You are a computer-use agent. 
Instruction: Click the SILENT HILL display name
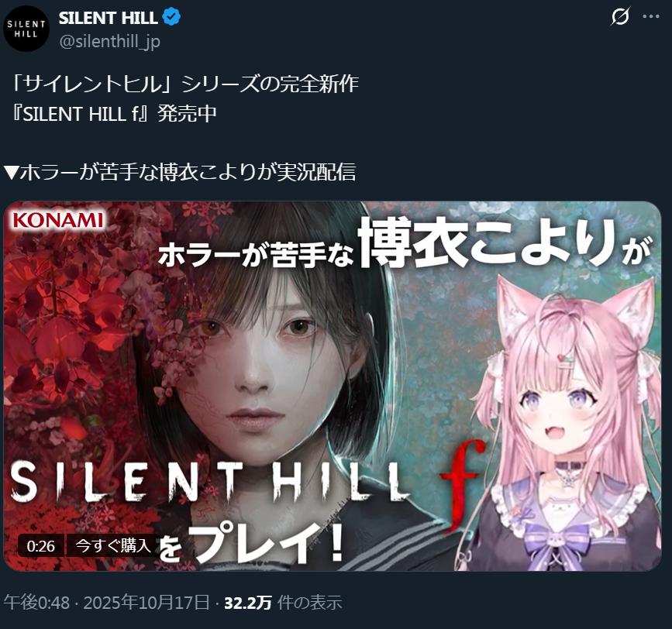coord(108,18)
